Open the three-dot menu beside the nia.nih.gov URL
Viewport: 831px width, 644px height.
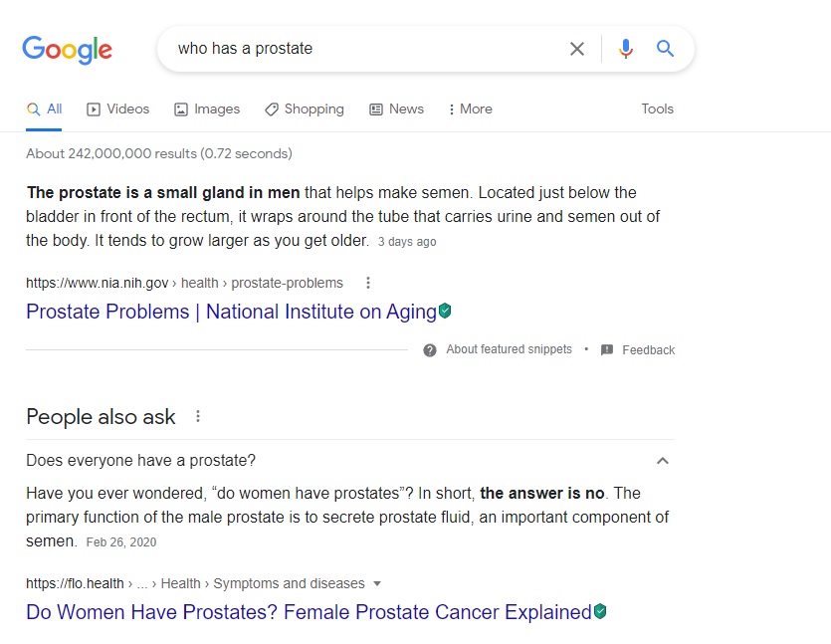[x=368, y=283]
